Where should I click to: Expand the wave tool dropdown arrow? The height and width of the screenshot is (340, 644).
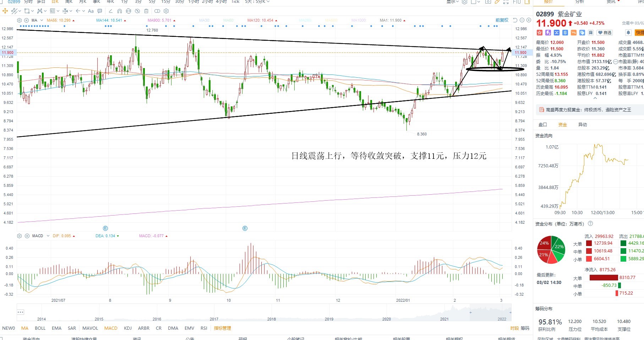(x=45, y=11)
